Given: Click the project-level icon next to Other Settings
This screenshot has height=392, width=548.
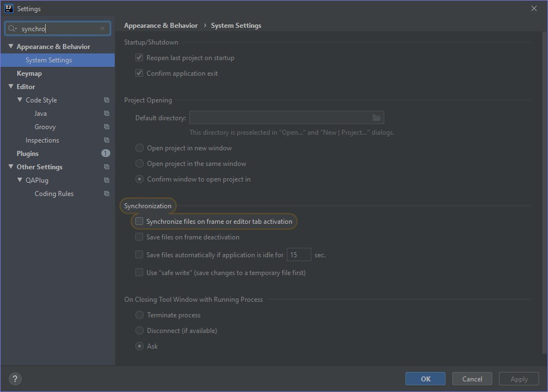Looking at the screenshot, I should (x=106, y=167).
